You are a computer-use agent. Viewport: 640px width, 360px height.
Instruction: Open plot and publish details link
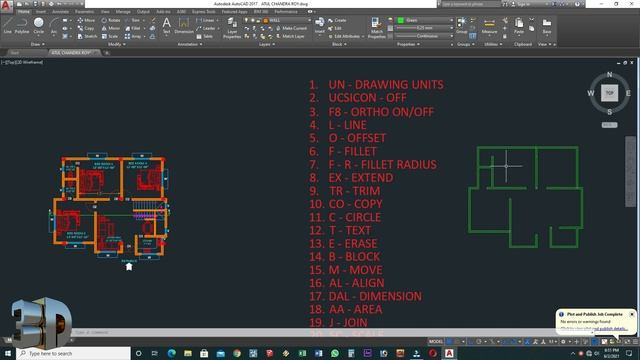[594, 329]
